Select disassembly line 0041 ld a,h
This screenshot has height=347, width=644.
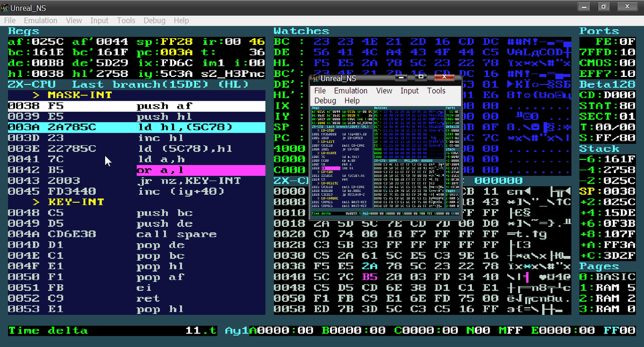[136, 159]
